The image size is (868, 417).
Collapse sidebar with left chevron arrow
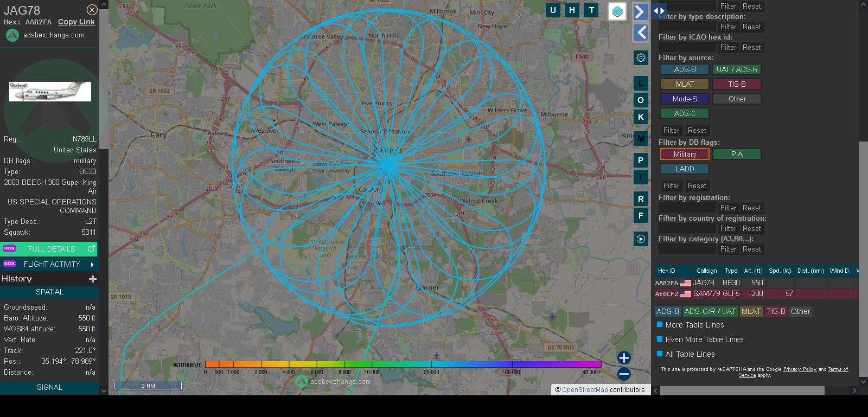(641, 33)
